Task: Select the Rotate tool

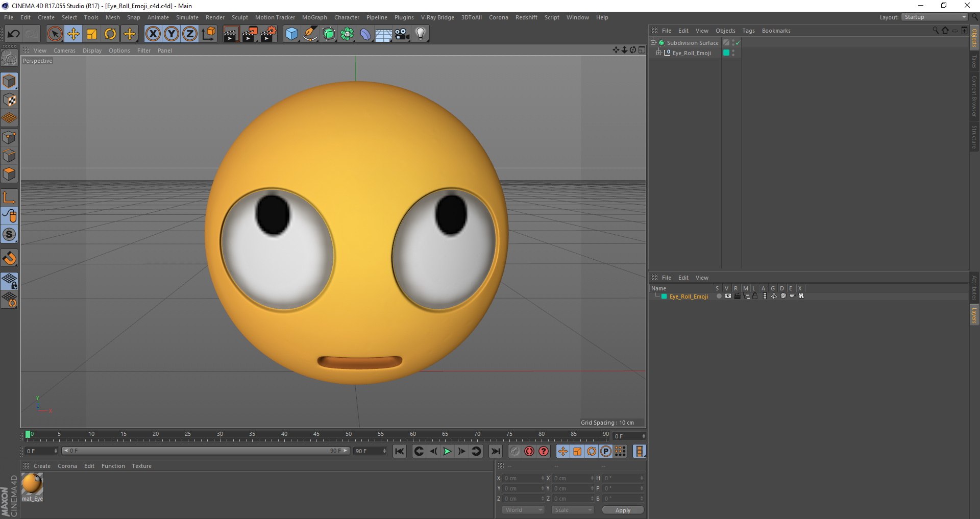Action: (x=110, y=34)
